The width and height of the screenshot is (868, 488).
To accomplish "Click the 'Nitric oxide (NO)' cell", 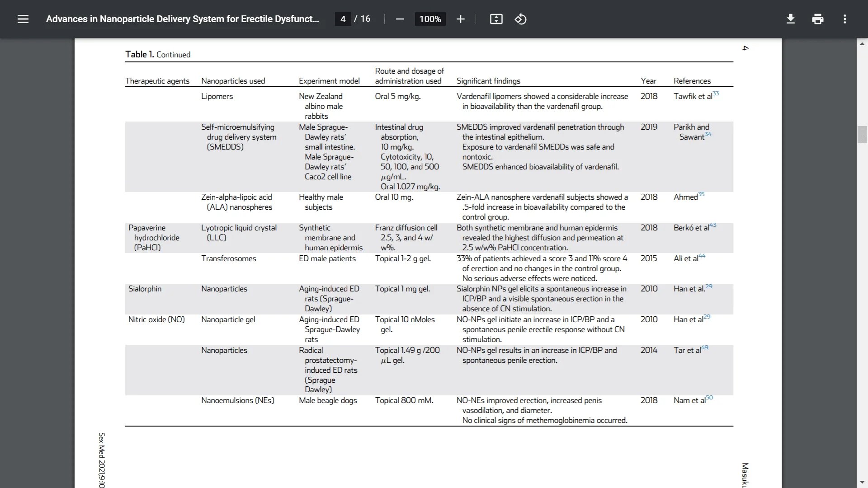I will click(156, 319).
